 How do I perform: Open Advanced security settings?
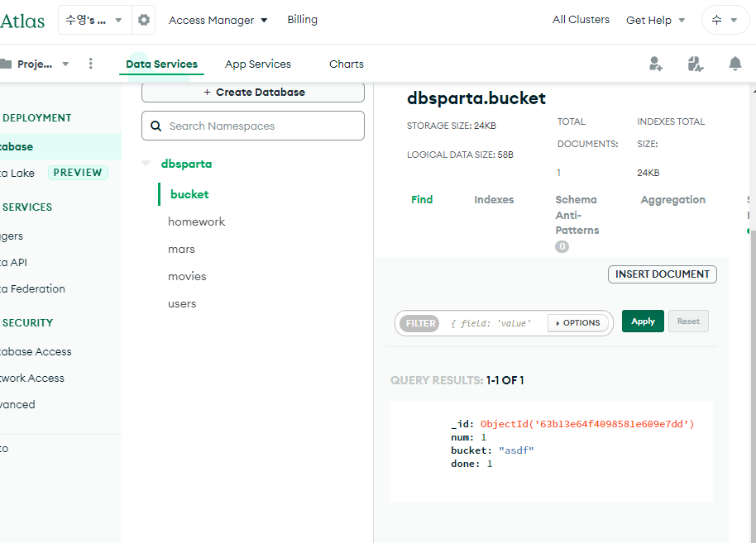[x=17, y=405]
